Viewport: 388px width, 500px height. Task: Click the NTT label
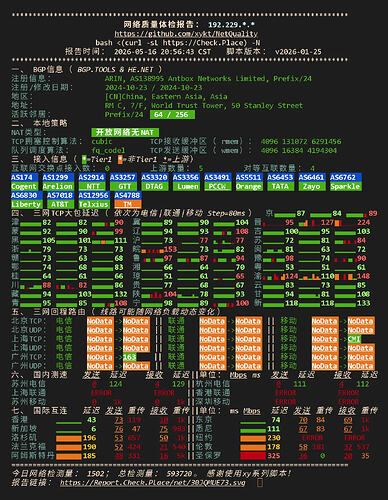pos(92,186)
